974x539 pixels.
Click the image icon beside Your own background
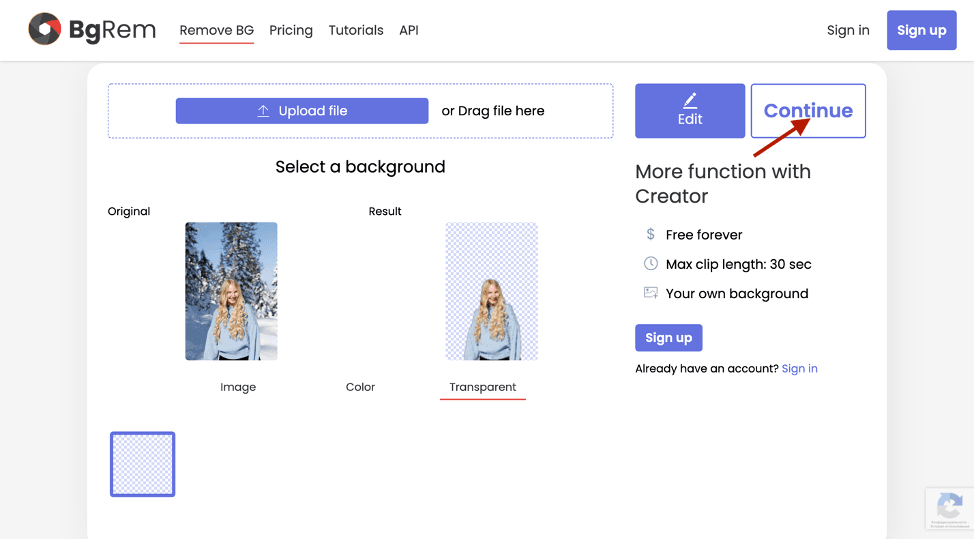pos(650,292)
